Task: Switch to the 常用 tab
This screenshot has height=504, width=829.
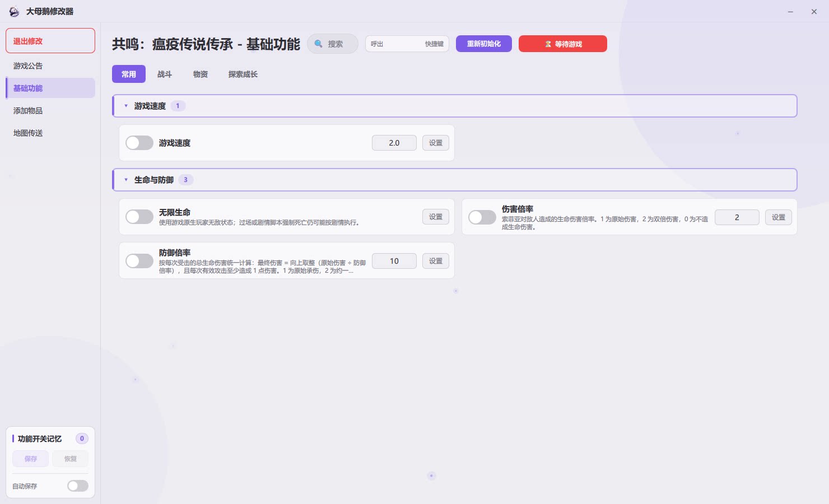Action: click(129, 74)
